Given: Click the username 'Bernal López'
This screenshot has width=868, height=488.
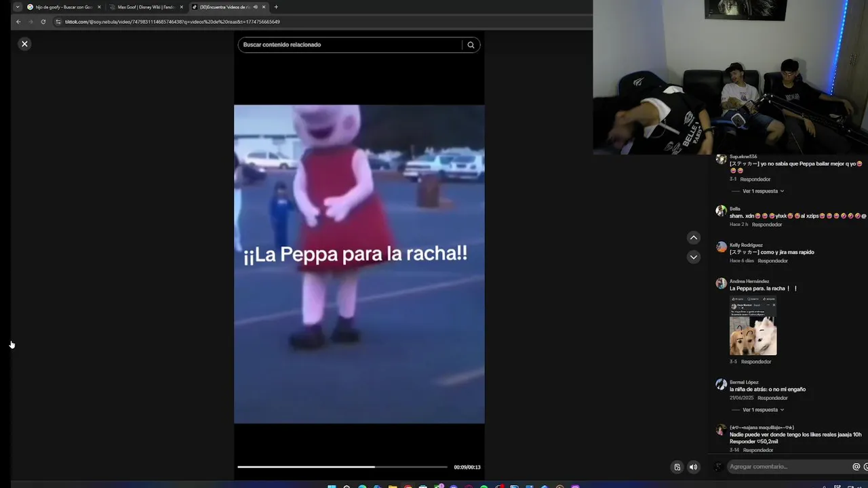Looking at the screenshot, I should click(744, 382).
